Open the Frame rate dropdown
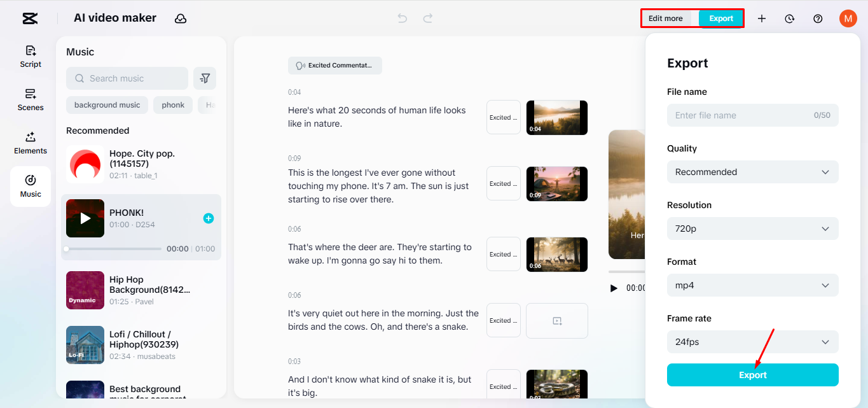Screen dimensions: 868x408 752,342
